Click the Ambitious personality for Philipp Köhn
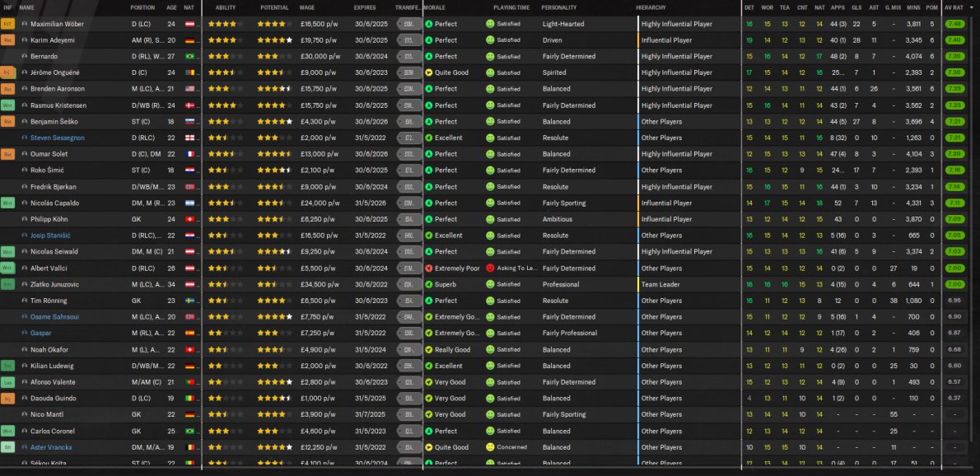This screenshot has width=980, height=476. coord(558,219)
